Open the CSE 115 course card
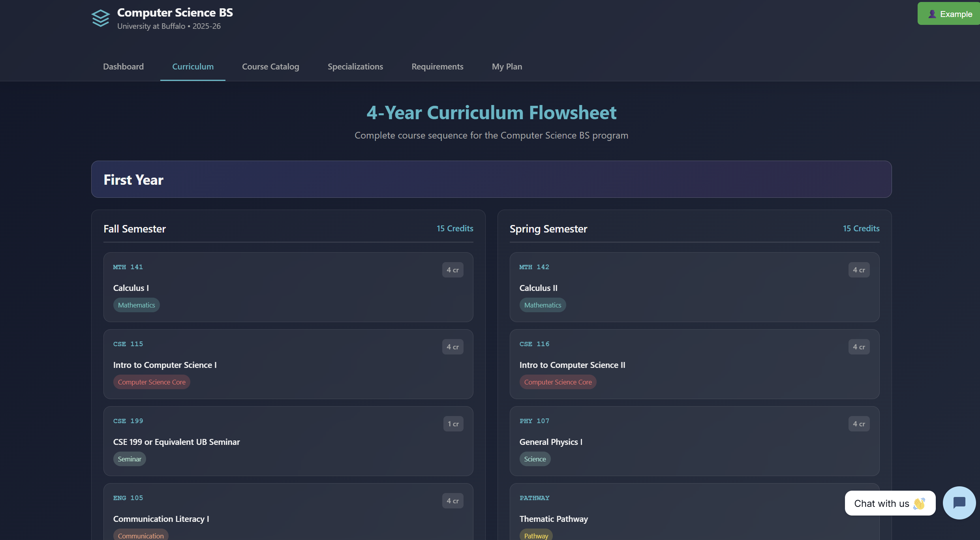Image resolution: width=980 pixels, height=540 pixels. point(288,364)
